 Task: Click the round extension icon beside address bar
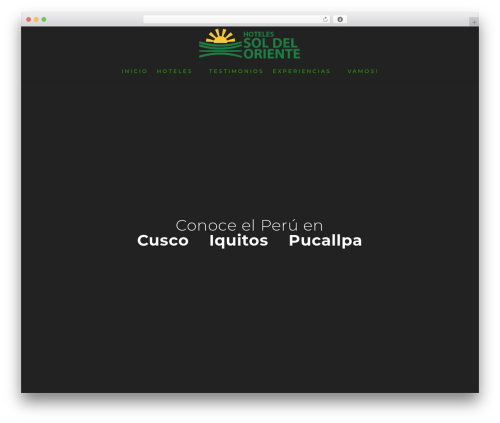coord(340,19)
